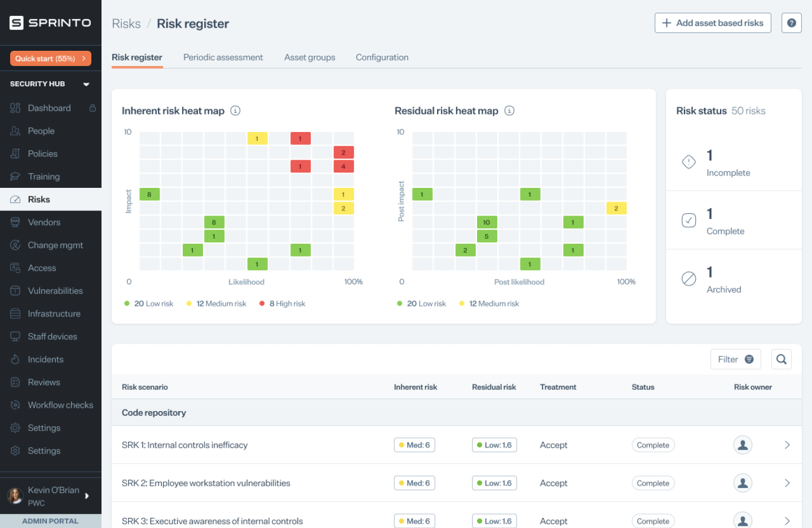
Task: Expand SRK 2 row chevron
Action: pyautogui.click(x=787, y=483)
